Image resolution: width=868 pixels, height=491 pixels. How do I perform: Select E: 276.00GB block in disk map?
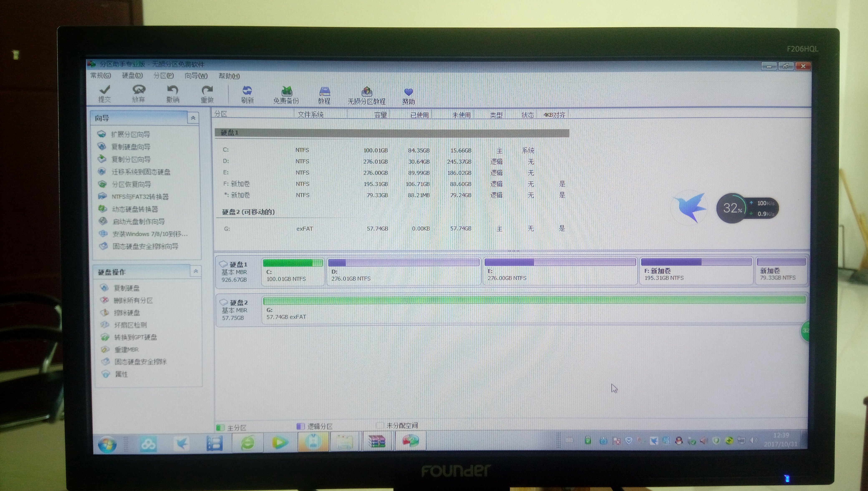point(560,271)
